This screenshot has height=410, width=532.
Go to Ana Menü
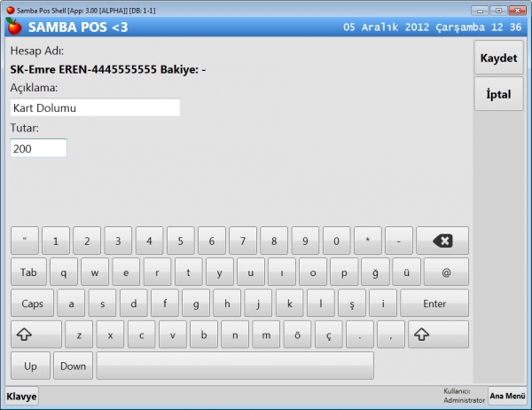coord(507,396)
